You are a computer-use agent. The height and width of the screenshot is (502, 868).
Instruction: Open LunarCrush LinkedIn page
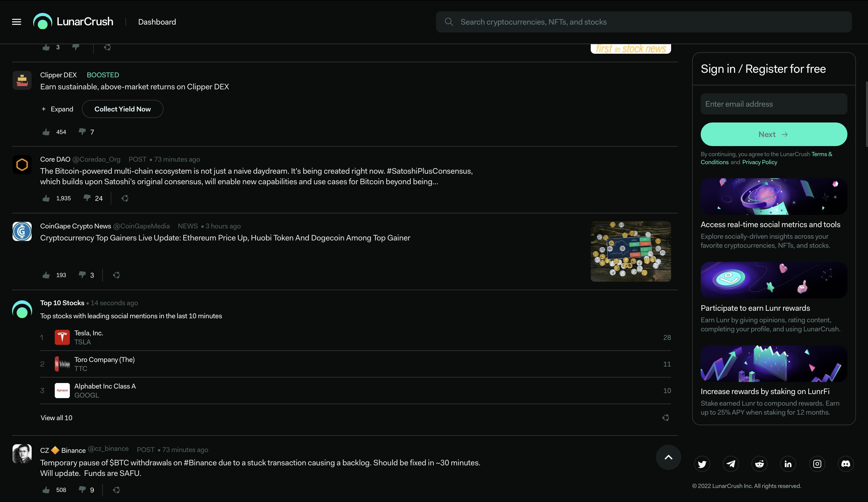(x=788, y=464)
